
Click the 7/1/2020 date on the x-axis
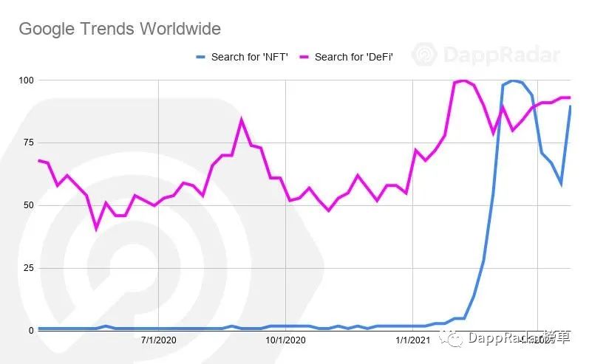coord(158,340)
